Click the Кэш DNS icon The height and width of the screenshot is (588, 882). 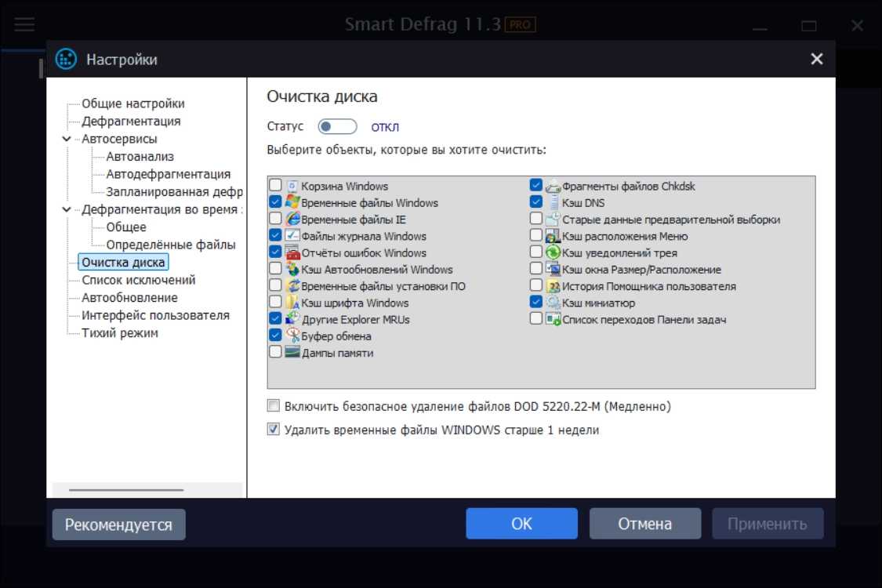coord(553,202)
